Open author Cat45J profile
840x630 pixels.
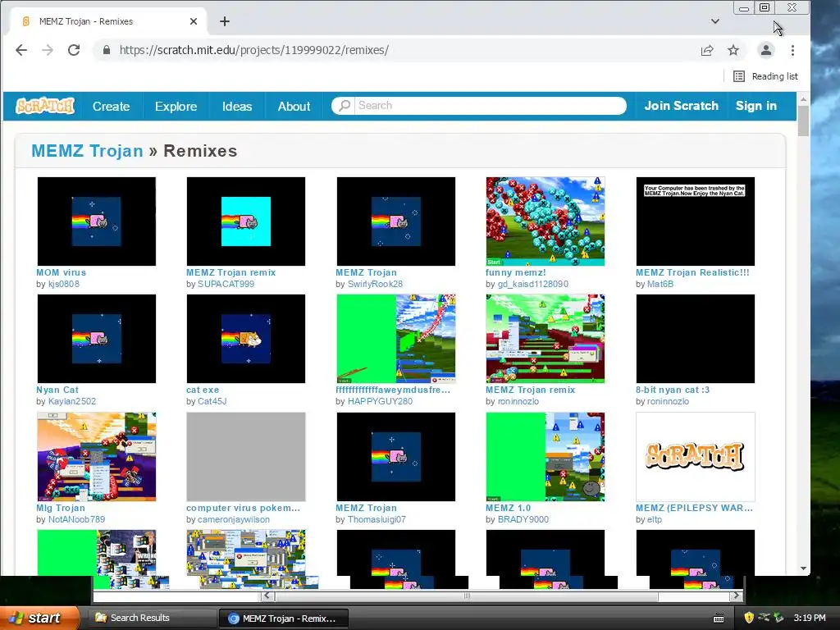(212, 401)
